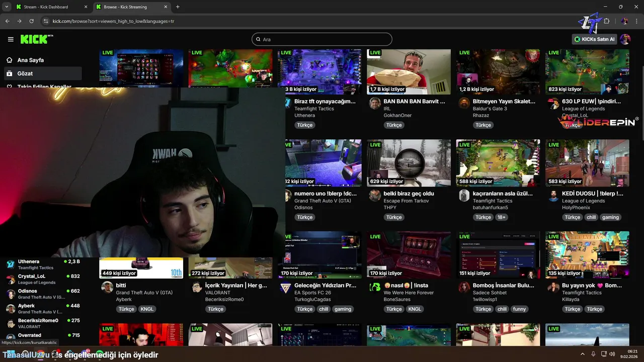Open a new browser tab

tap(178, 7)
